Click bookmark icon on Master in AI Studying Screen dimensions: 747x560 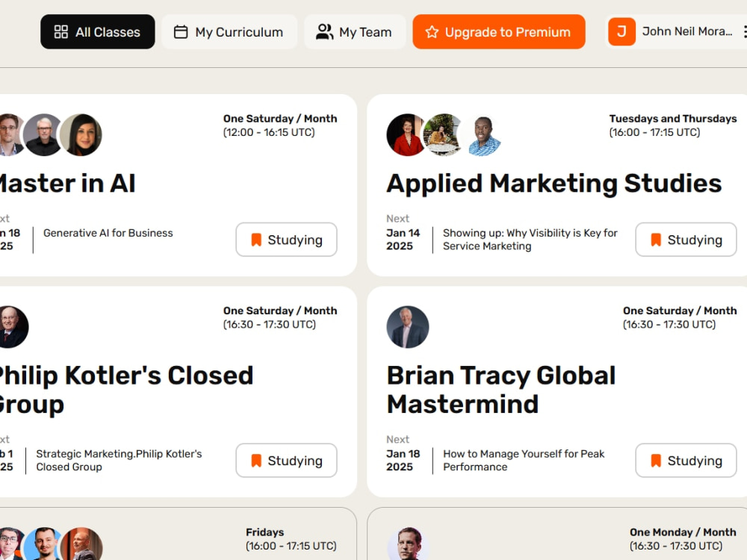(256, 240)
